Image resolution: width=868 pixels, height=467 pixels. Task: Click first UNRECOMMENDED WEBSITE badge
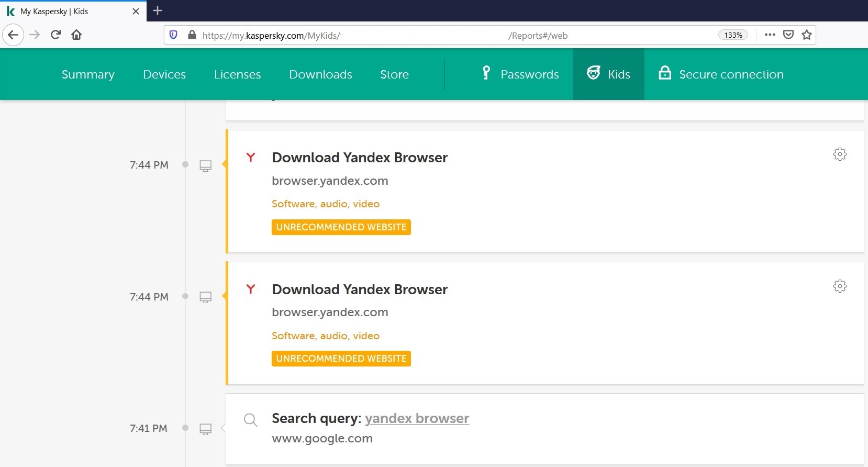(341, 227)
